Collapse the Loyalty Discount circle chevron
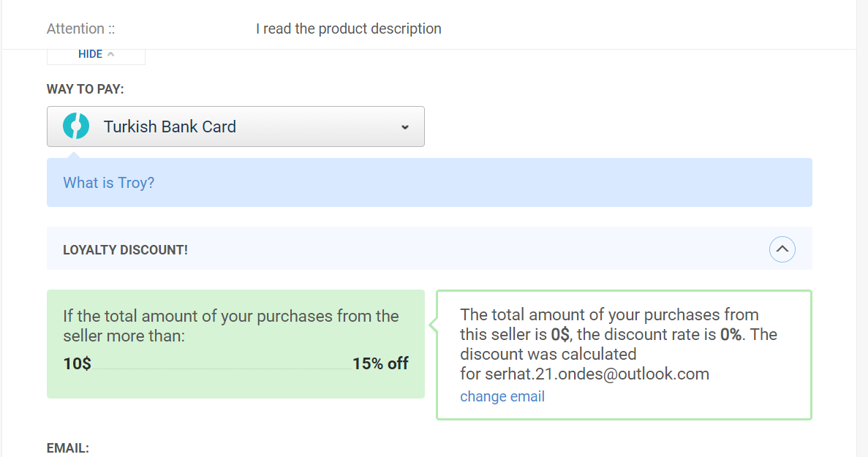The height and width of the screenshot is (457, 868). 782,249
